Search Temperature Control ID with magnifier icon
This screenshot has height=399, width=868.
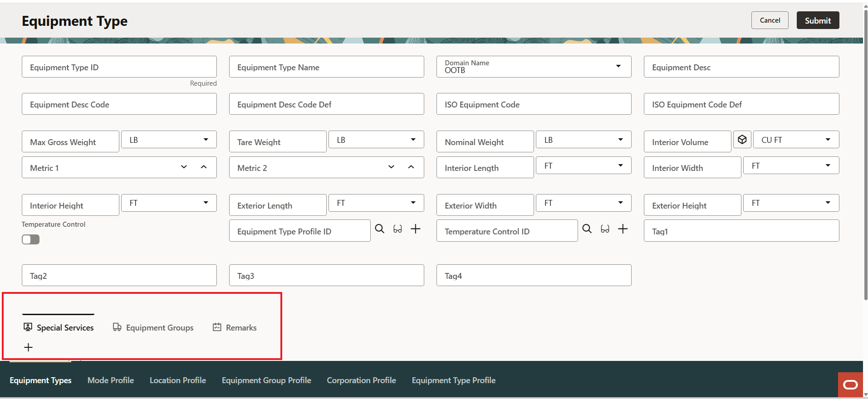[587, 229]
